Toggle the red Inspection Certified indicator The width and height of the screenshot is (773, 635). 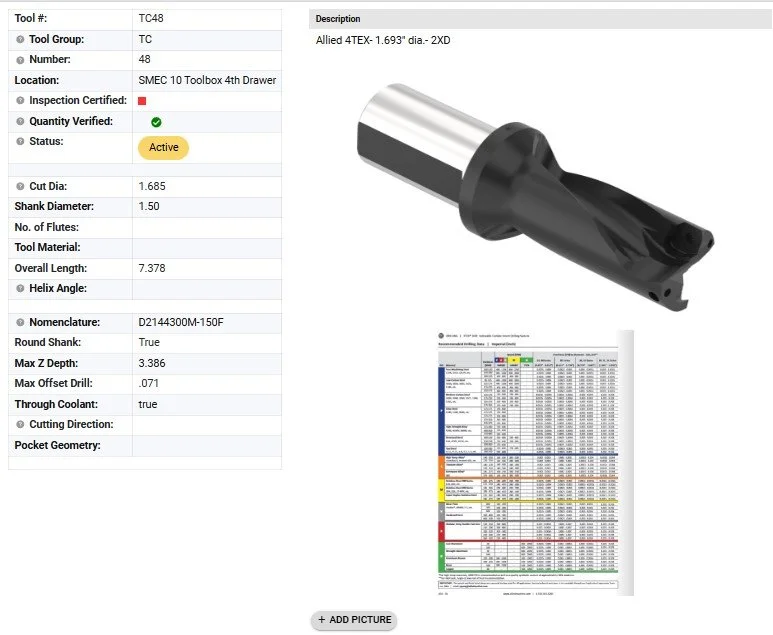pos(142,101)
